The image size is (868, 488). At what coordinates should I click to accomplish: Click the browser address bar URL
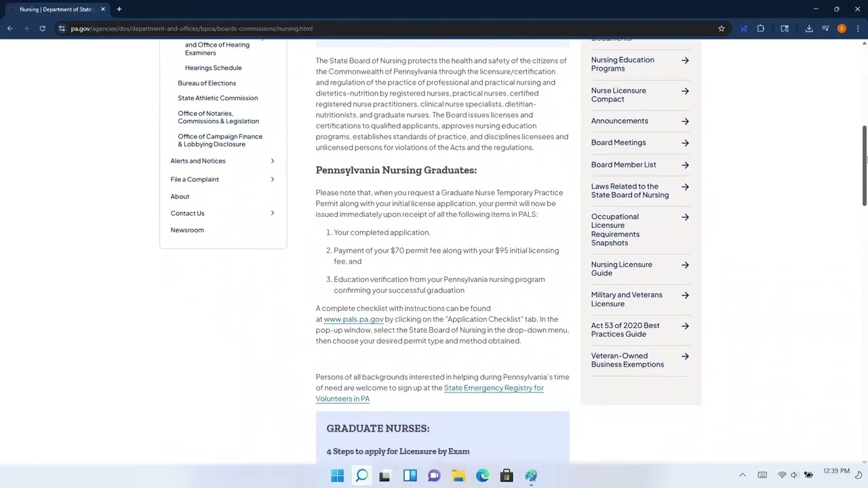coord(192,28)
